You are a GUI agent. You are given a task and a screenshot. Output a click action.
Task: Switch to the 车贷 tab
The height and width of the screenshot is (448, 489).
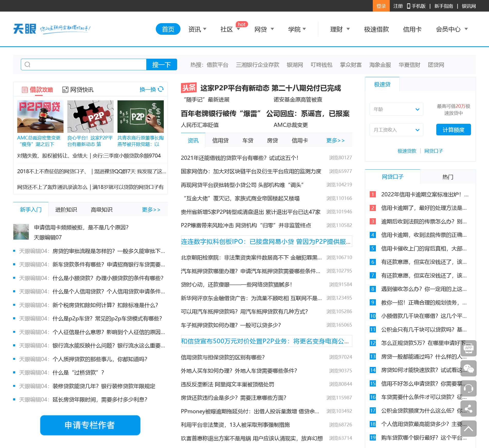pyautogui.click(x=248, y=140)
